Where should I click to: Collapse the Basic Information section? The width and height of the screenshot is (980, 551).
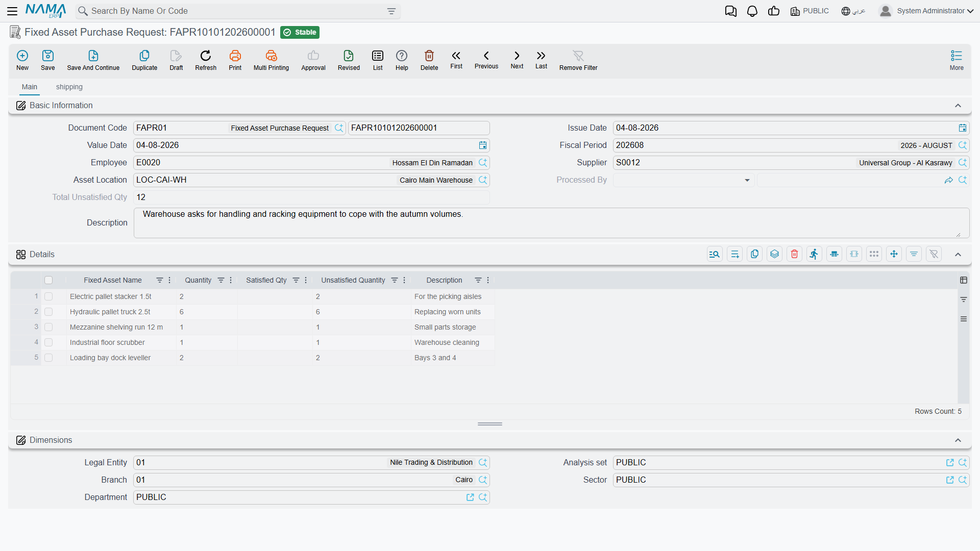(x=958, y=106)
